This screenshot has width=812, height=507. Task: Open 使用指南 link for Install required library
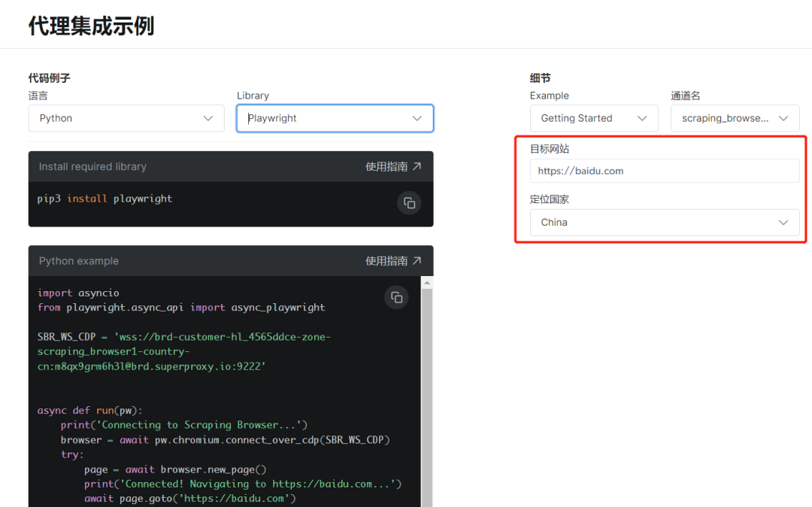point(393,166)
